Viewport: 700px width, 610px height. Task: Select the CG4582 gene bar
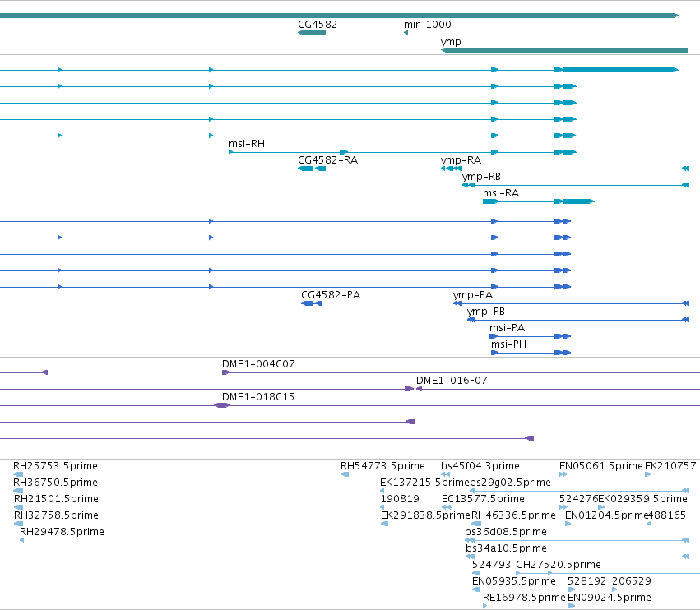[x=312, y=33]
